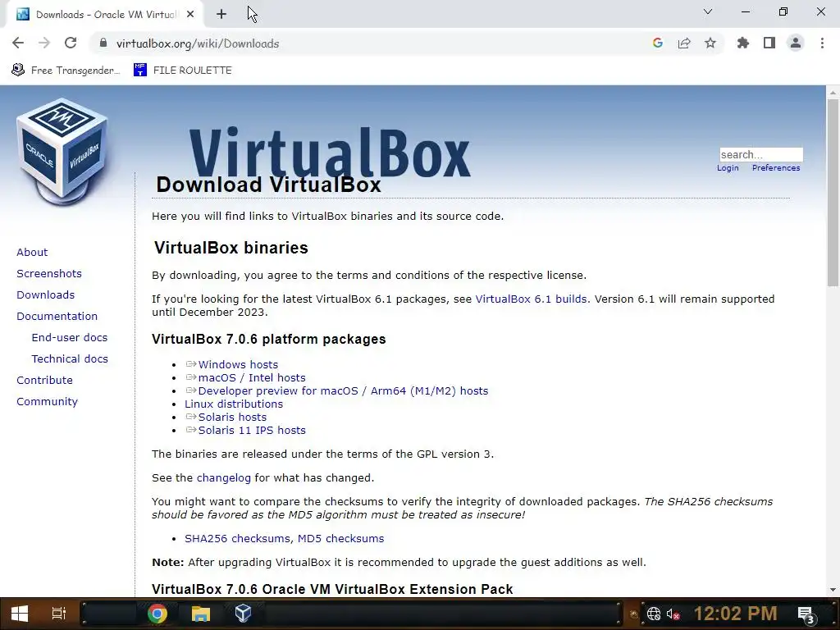Open the Windows Start menu
Screen dimensions: 840x630
20,614
